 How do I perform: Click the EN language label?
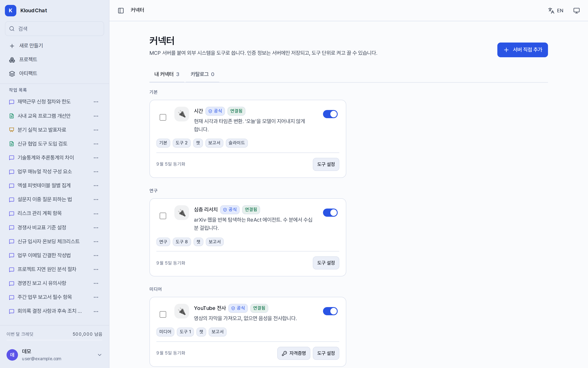pos(560,10)
